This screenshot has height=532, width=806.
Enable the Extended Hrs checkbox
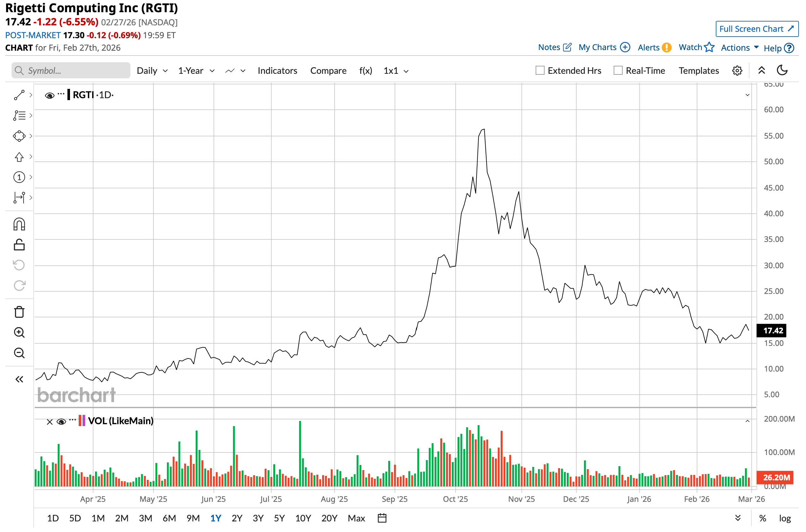point(540,71)
